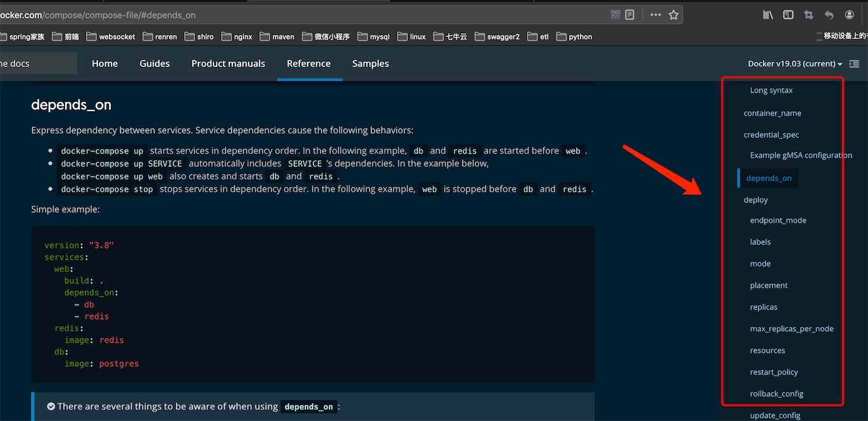The height and width of the screenshot is (421, 868).
Task: Toggle Firefox reader view icon
Action: (630, 15)
